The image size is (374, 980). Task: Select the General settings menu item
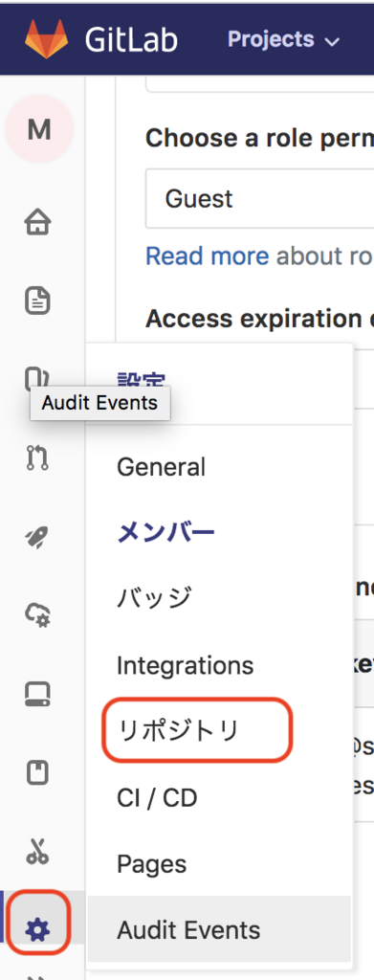click(x=161, y=467)
